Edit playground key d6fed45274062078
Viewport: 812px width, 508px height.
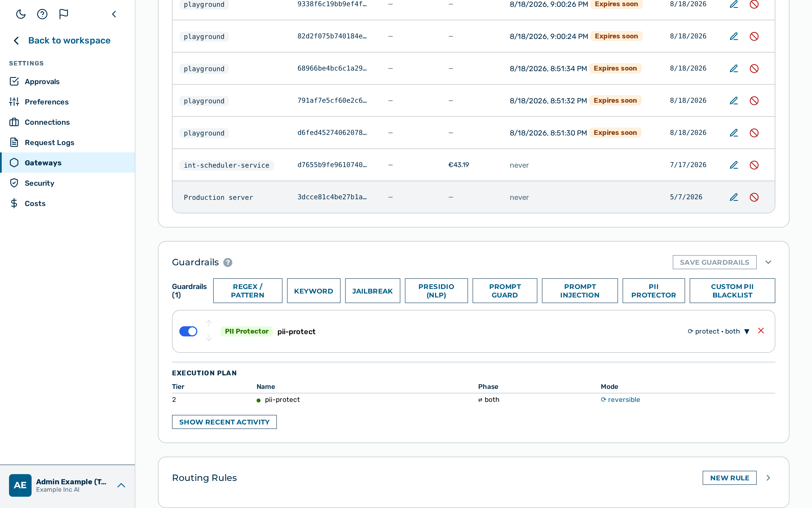pyautogui.click(x=734, y=133)
